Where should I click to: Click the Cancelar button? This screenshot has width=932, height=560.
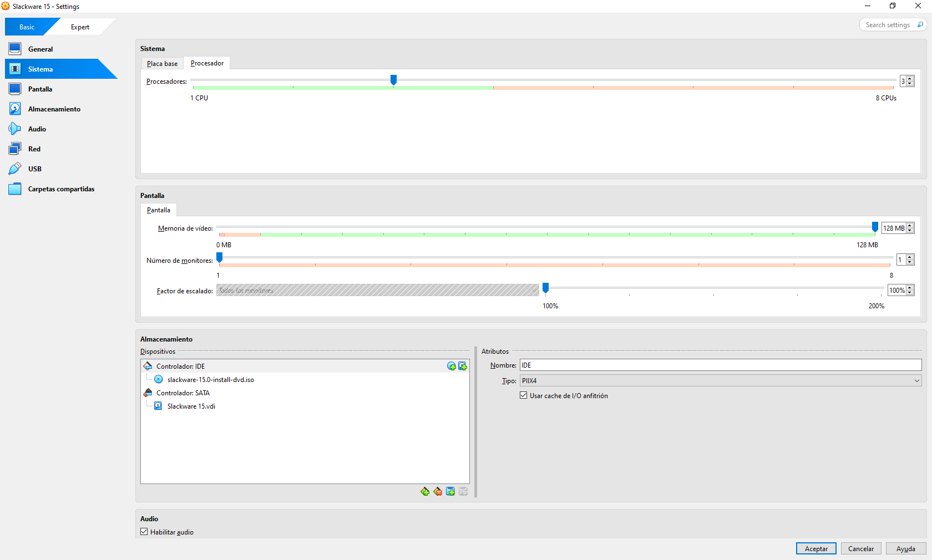click(x=861, y=548)
